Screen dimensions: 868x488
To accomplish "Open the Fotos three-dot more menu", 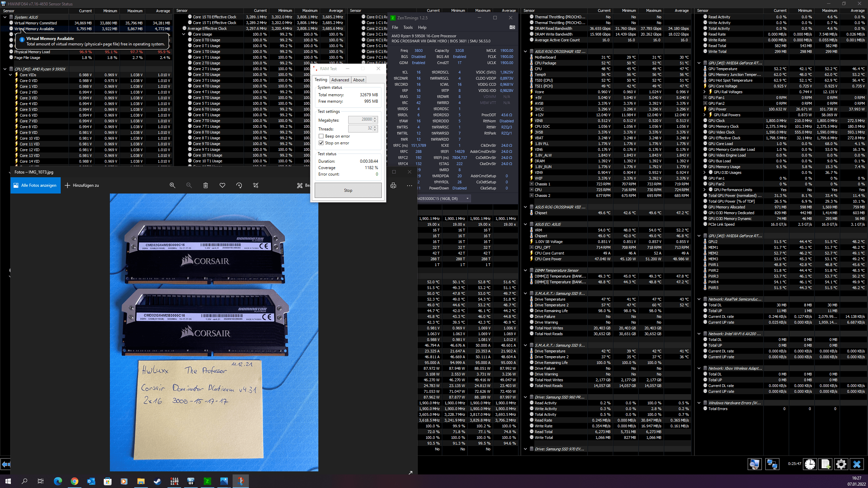I will [410, 185].
